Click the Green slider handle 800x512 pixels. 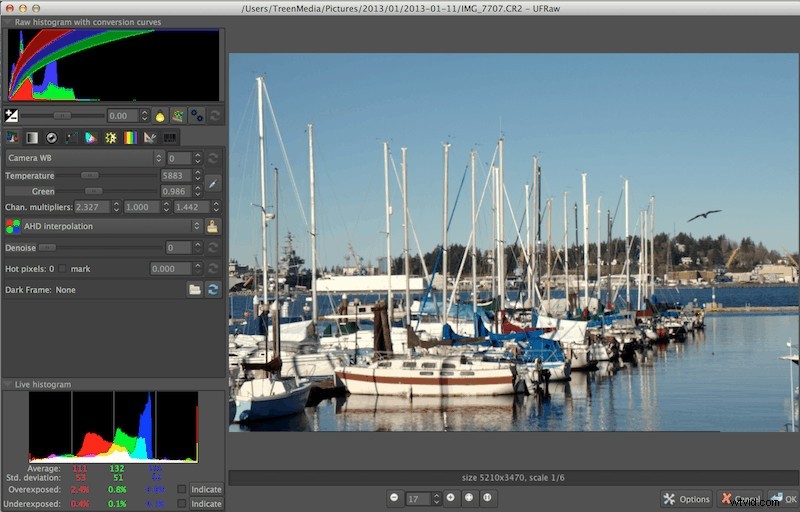tap(93, 191)
